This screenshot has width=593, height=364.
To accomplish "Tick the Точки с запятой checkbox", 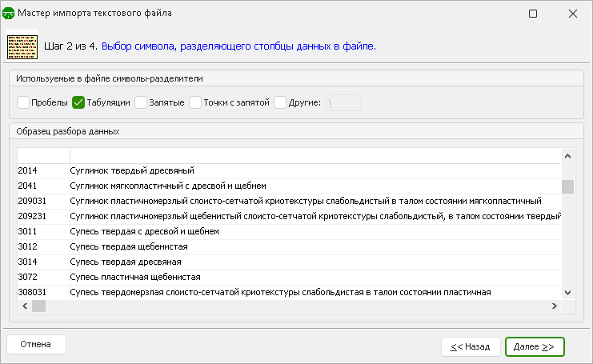I will tap(195, 102).
